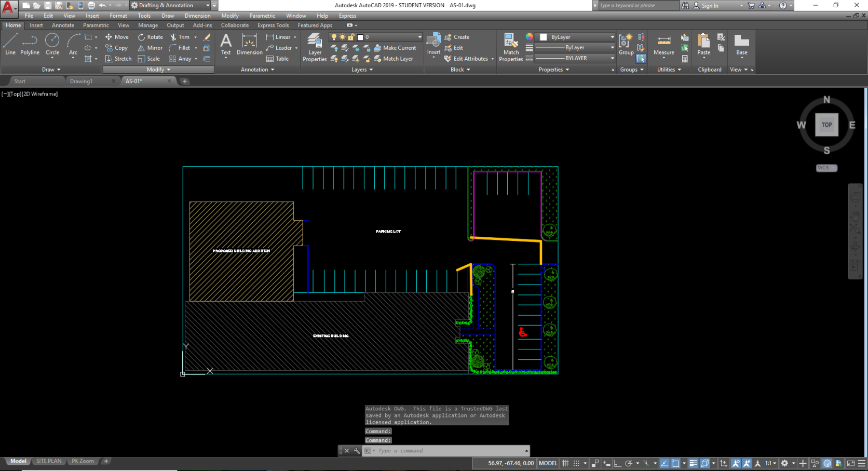Select the Match Properties tool

pyautogui.click(x=511, y=47)
